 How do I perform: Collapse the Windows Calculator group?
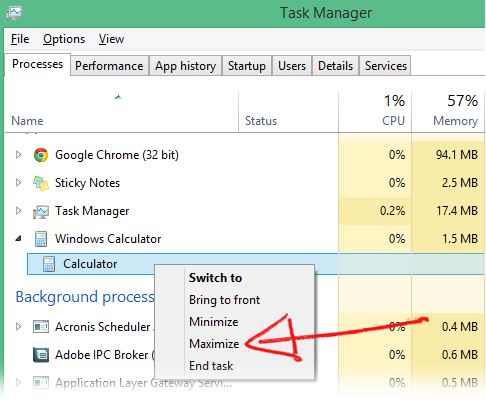tap(19, 239)
